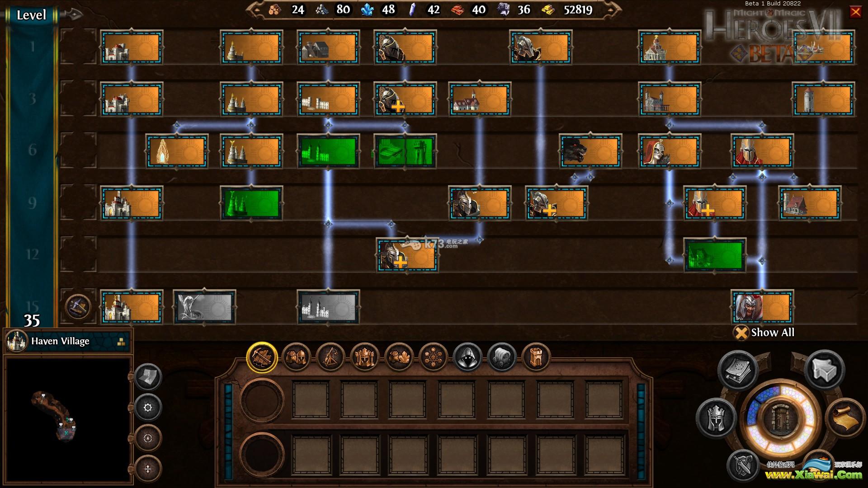This screenshot has height=488, width=868.
Task: Click the ore resource icon showing 80
Action: [x=322, y=9]
